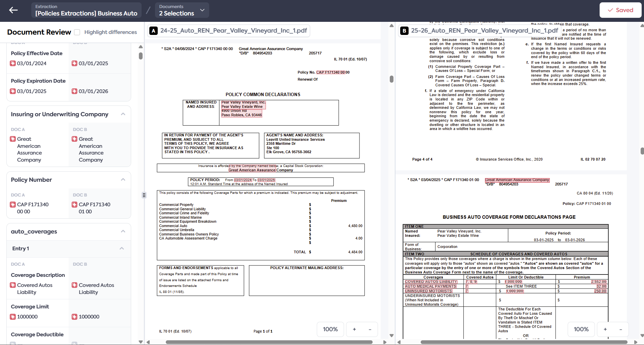Zoom in on document A with plus button

354,329
